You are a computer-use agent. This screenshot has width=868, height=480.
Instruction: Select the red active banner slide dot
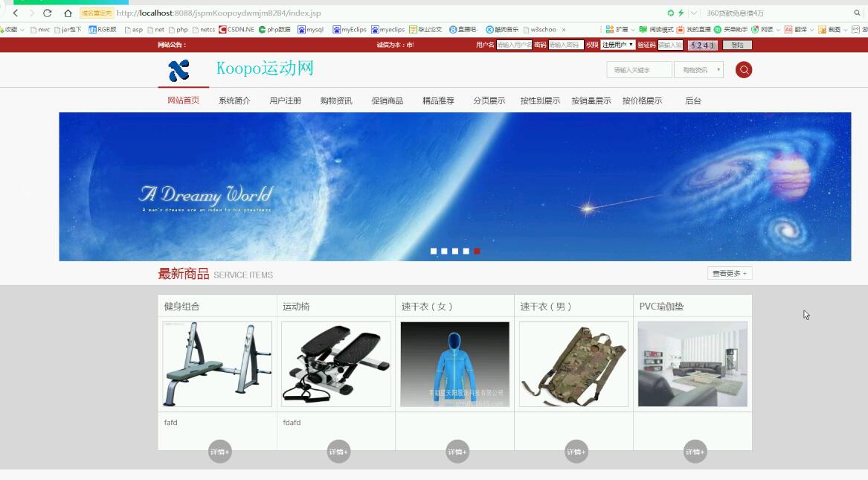tap(477, 251)
